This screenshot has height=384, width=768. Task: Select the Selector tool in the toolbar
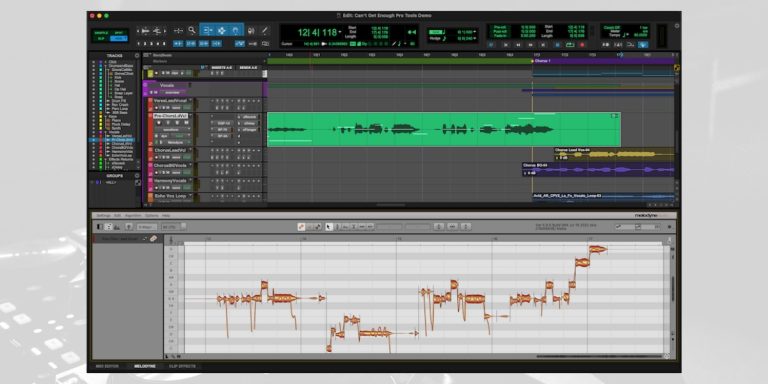pos(221,30)
